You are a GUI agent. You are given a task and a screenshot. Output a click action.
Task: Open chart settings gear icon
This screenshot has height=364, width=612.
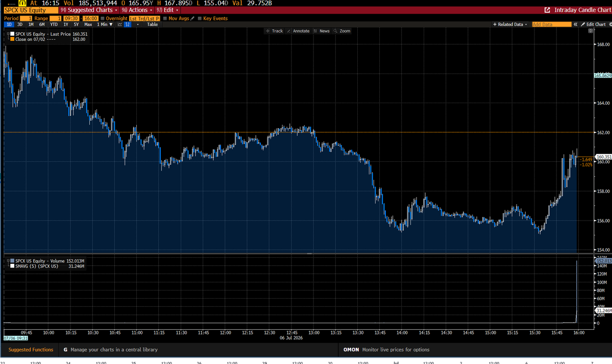[610, 24]
